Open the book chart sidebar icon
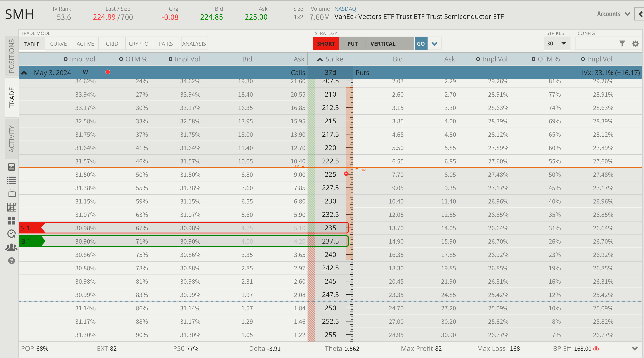644x358 pixels. pos(12,167)
